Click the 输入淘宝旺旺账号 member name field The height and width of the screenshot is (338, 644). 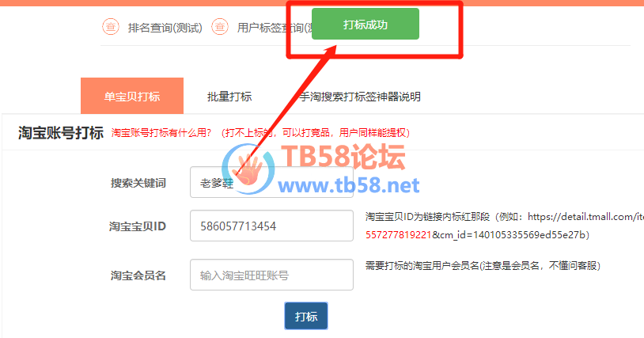(271, 275)
